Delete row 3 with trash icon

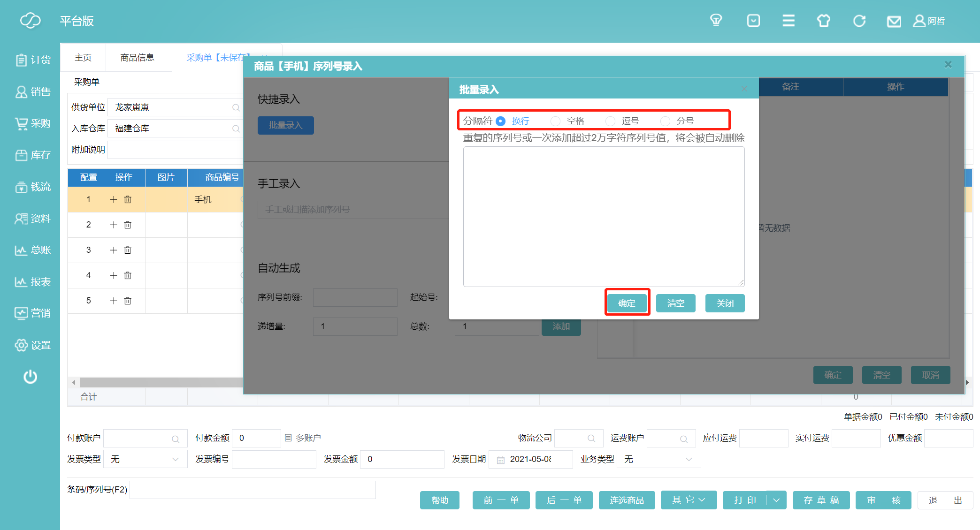[x=128, y=250]
